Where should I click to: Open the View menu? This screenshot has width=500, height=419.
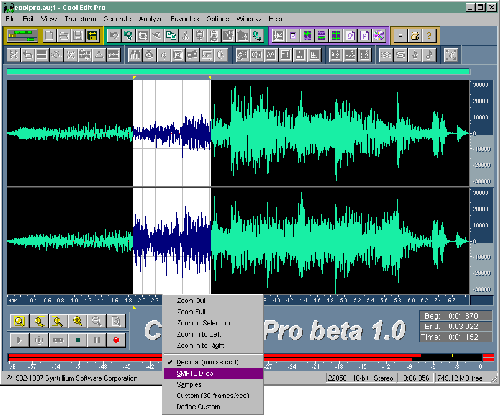[x=49, y=19]
